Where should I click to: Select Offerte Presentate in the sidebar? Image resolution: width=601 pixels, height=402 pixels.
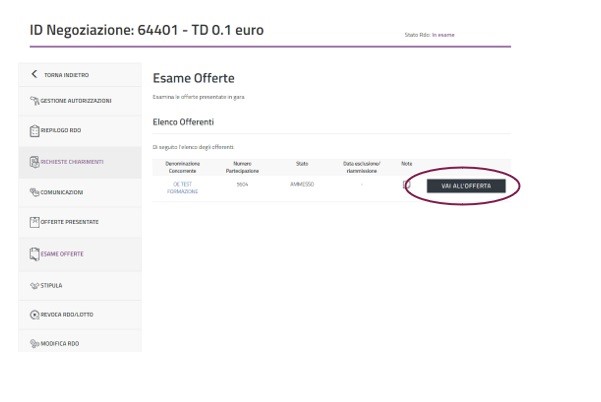coord(71,222)
